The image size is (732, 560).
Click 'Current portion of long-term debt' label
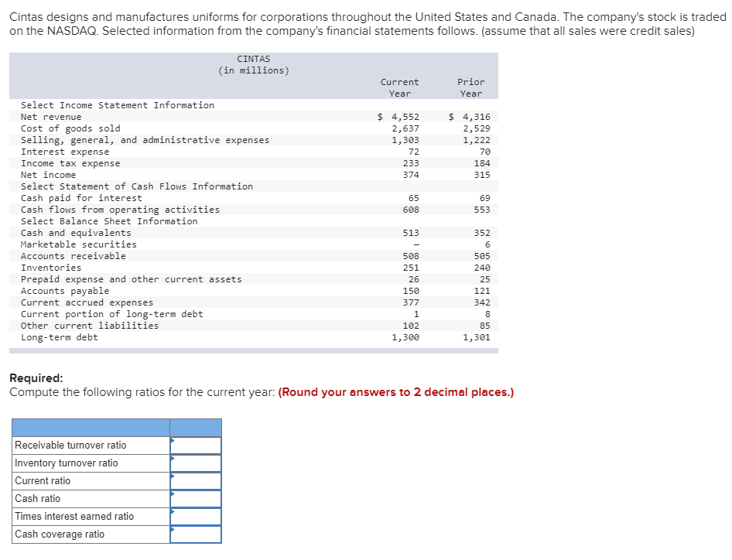(112, 314)
